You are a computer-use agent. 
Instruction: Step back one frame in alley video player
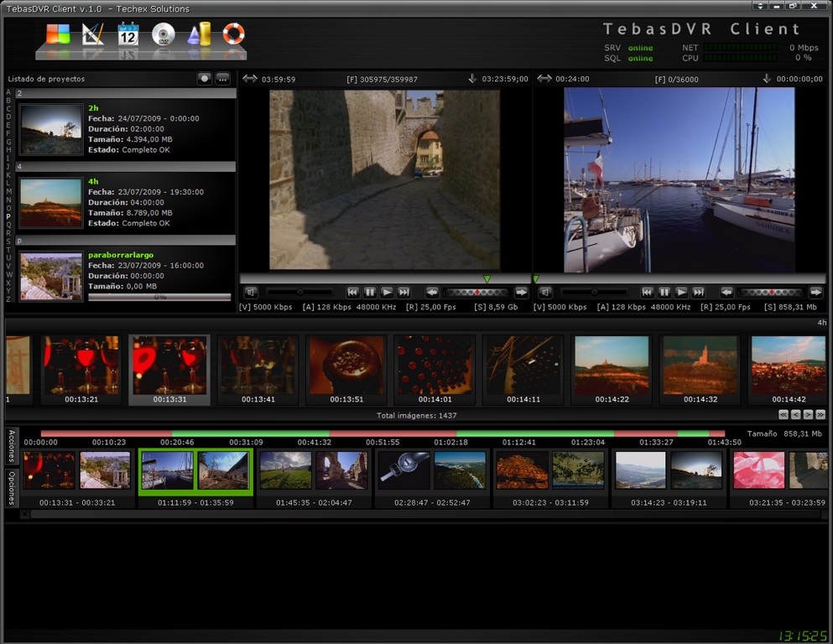[x=432, y=292]
